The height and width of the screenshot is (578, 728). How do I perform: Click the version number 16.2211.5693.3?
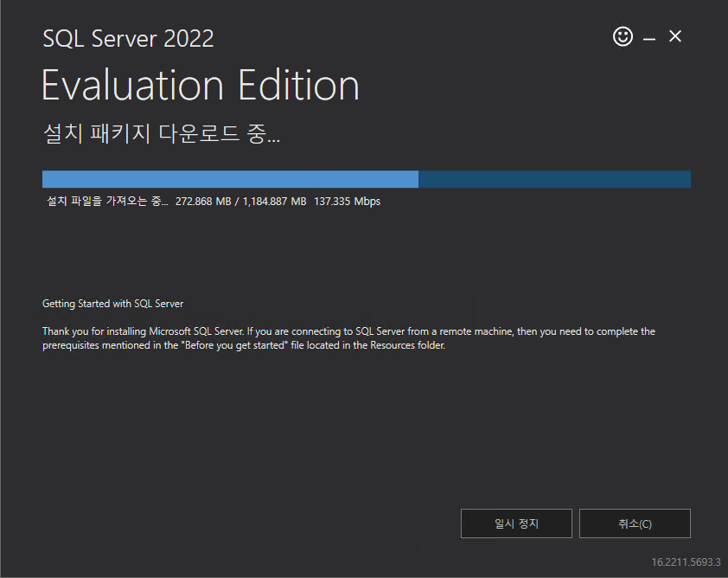coord(686,562)
